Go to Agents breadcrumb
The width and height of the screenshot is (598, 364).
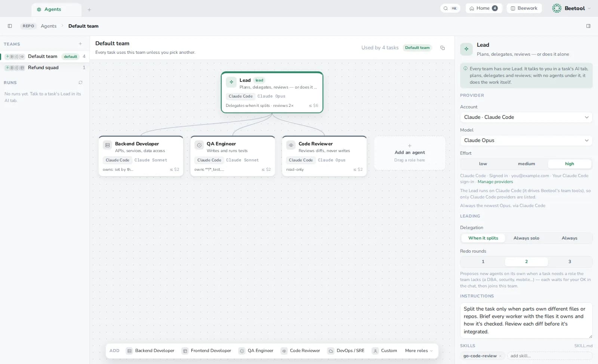[x=49, y=26]
